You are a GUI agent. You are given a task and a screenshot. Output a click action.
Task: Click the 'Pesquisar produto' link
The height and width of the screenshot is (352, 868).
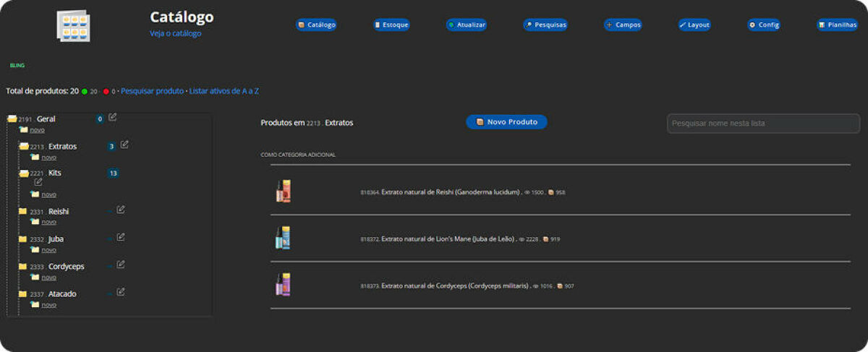point(152,91)
